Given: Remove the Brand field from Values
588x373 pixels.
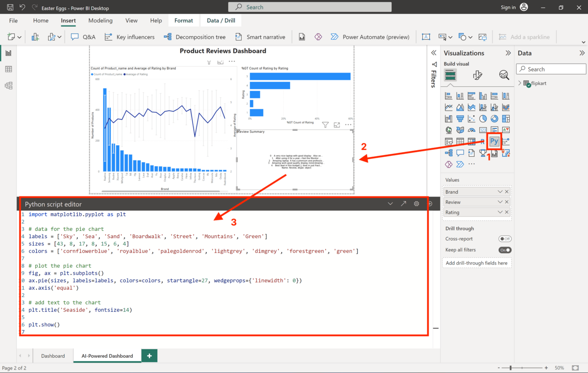Looking at the screenshot, I should click(507, 192).
